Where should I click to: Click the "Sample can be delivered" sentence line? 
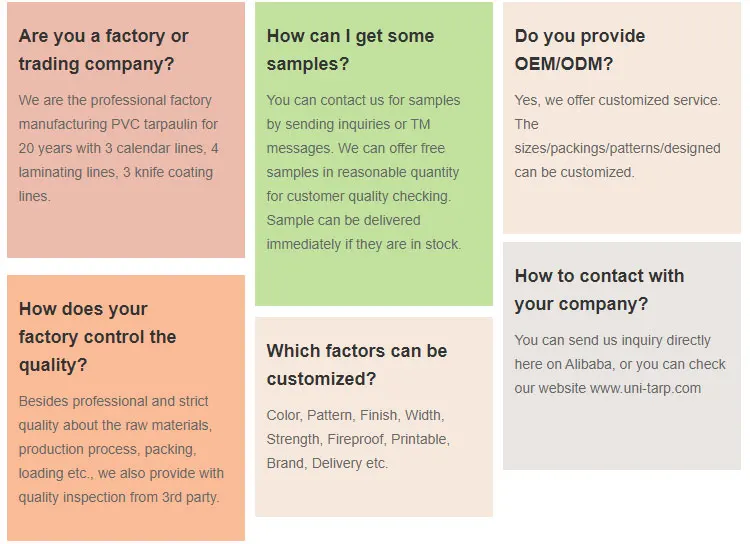(x=343, y=220)
